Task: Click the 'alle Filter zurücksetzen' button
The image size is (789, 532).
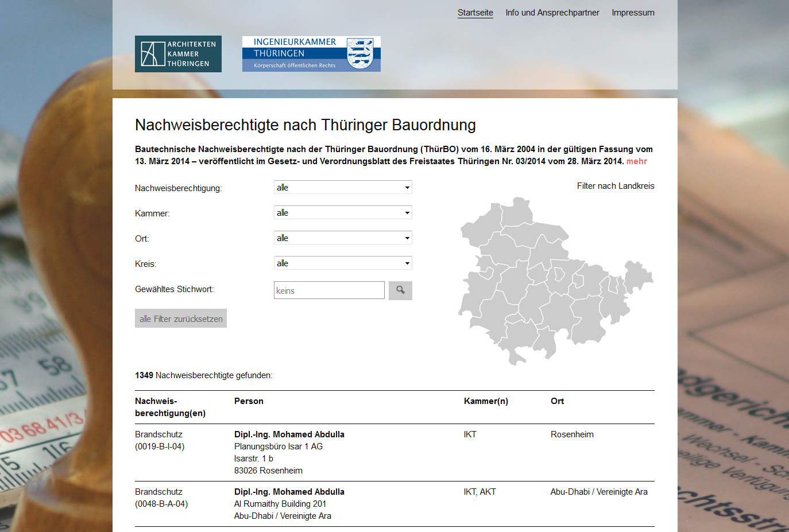Action: pos(181,319)
